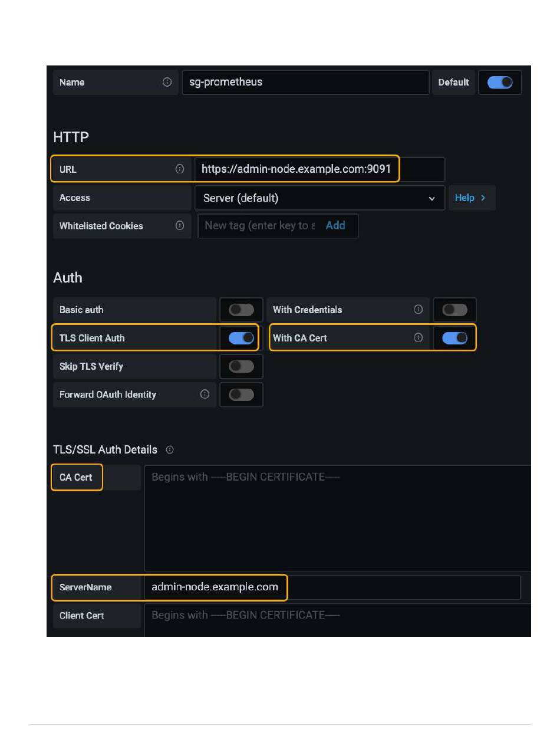560x736 pixels.
Task: Enable the With Credentials switch
Action: pos(454,310)
